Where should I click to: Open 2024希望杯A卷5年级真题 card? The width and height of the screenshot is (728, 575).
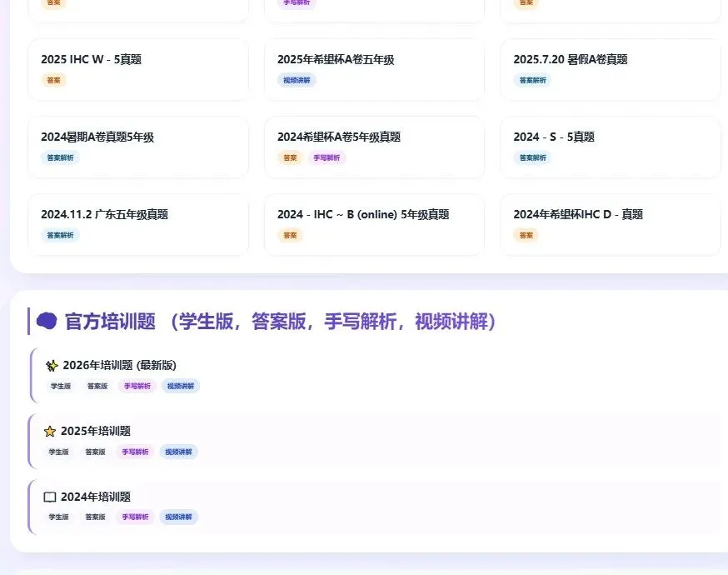point(374,147)
